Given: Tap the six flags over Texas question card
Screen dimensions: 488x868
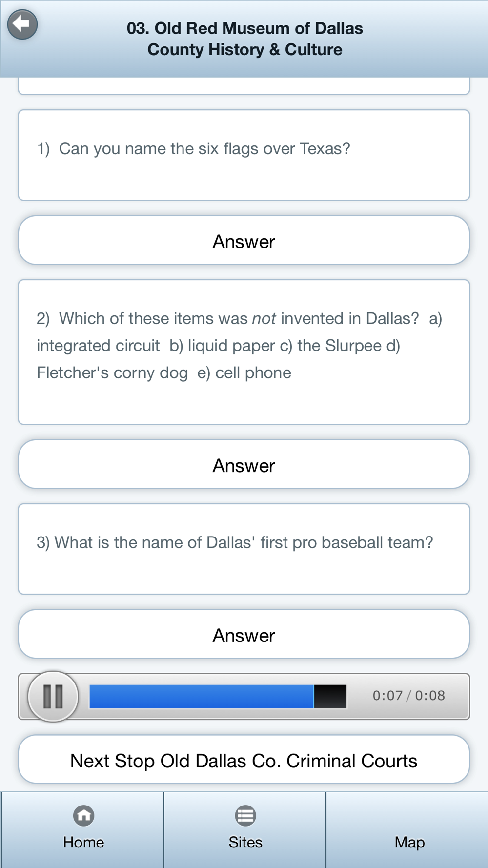Looking at the screenshot, I should point(244,155).
